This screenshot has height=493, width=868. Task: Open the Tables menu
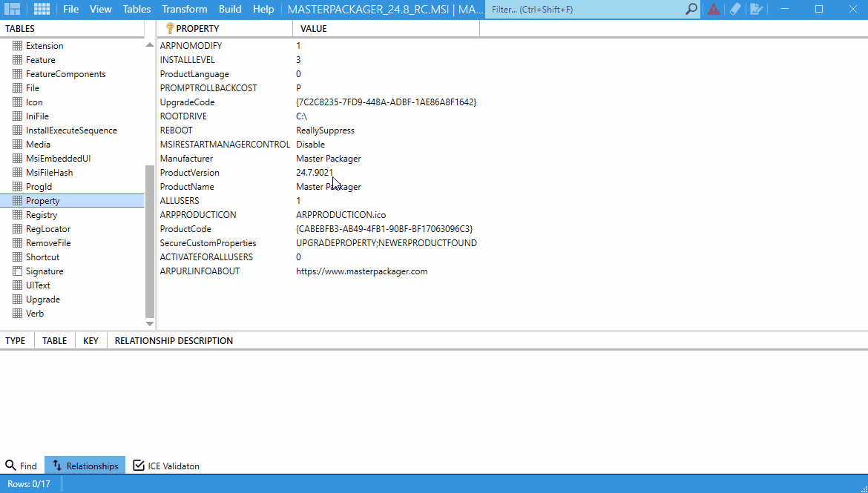137,9
